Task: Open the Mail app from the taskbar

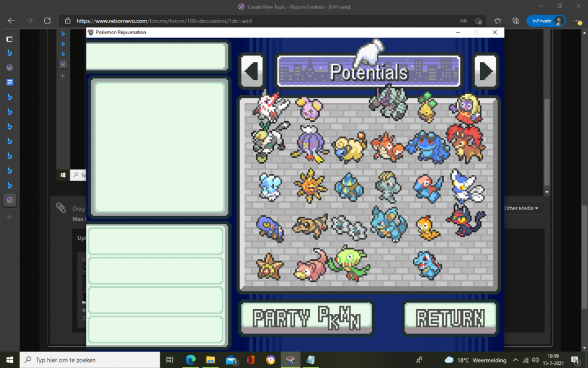Action: click(x=231, y=360)
